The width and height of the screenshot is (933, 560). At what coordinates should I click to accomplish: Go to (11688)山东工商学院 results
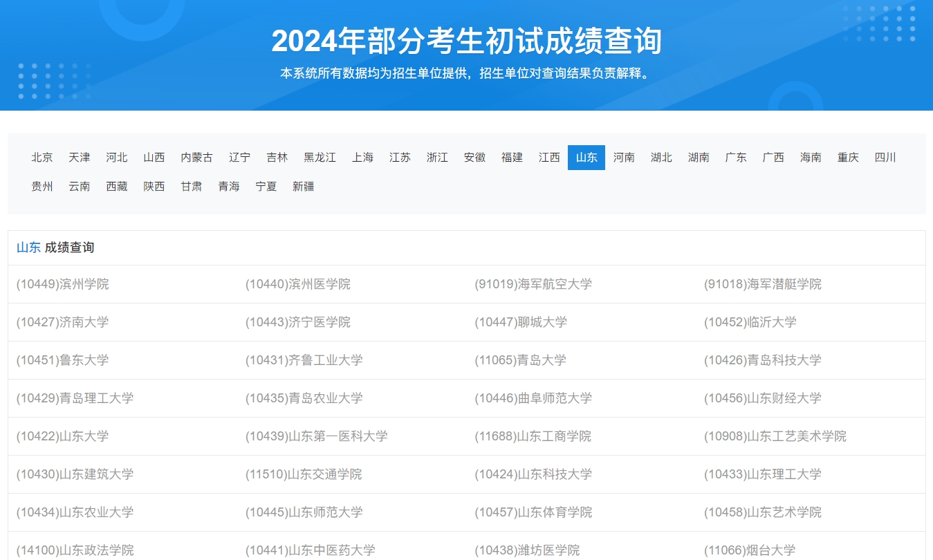pyautogui.click(x=533, y=436)
